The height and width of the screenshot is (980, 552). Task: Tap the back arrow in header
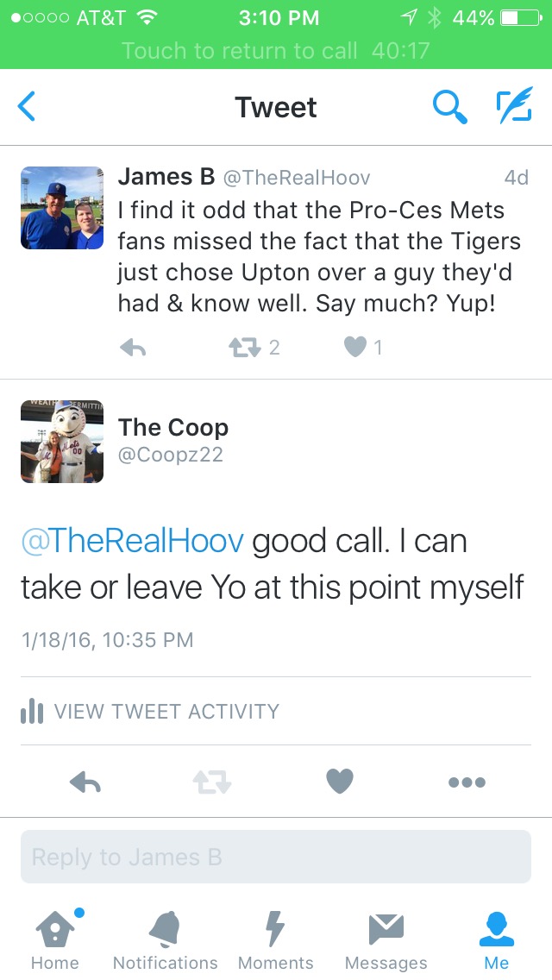(x=28, y=107)
